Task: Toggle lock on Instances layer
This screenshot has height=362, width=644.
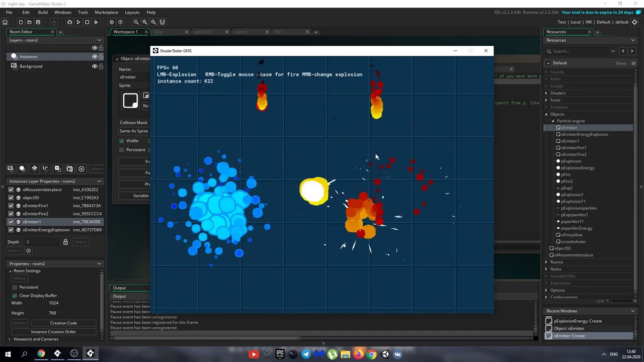Action: [x=101, y=57]
